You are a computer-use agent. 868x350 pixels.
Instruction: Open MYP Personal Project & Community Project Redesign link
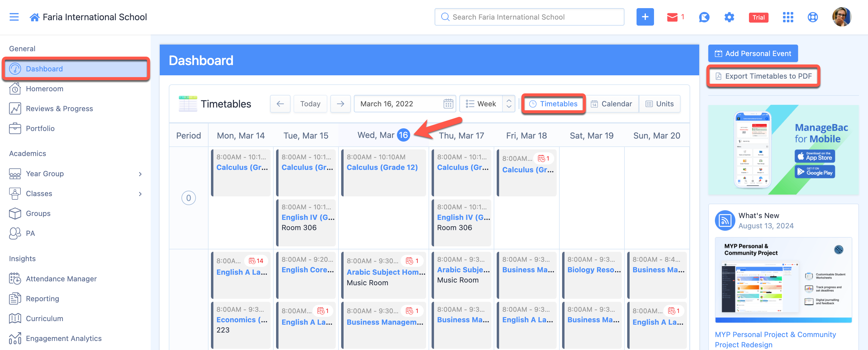tap(775, 339)
